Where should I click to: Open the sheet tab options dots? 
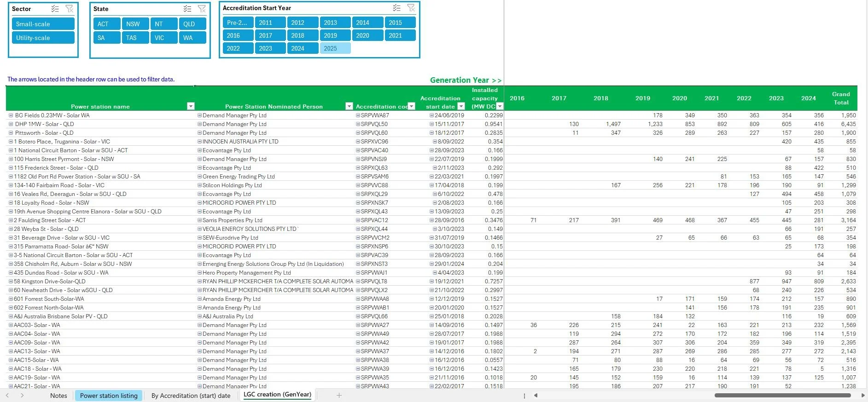pos(524,396)
